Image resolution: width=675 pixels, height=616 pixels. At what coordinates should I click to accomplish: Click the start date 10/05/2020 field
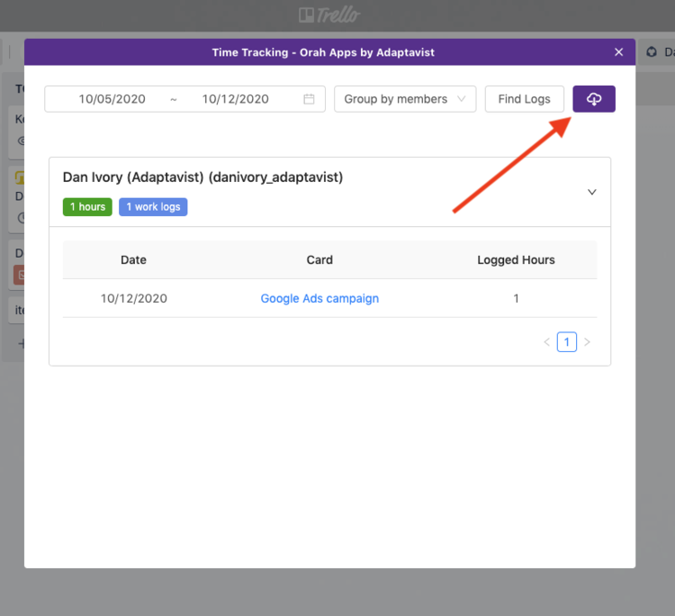(112, 99)
